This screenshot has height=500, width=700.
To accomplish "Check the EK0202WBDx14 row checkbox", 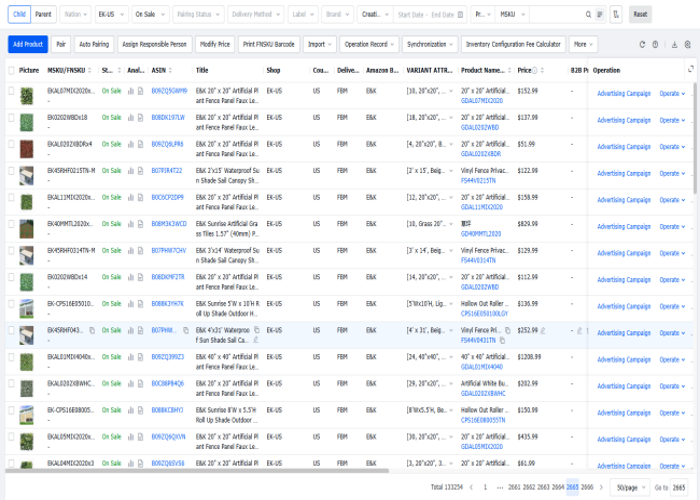I will [11, 277].
